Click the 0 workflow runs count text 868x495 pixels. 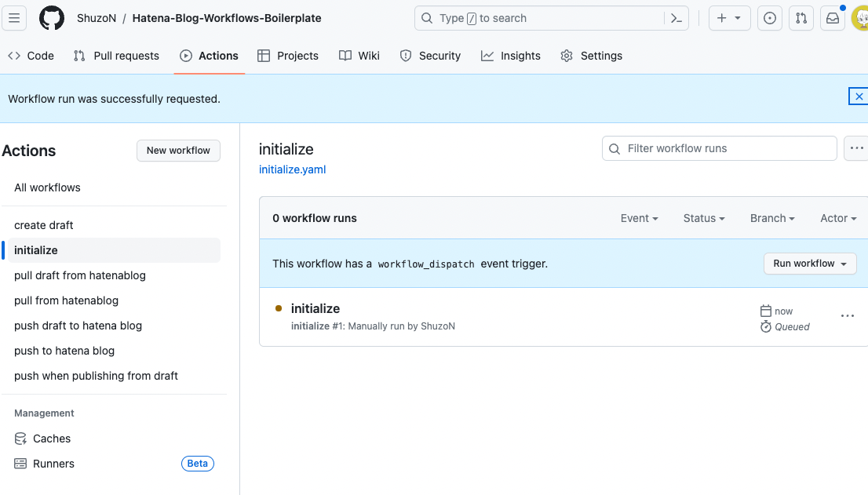[315, 218]
